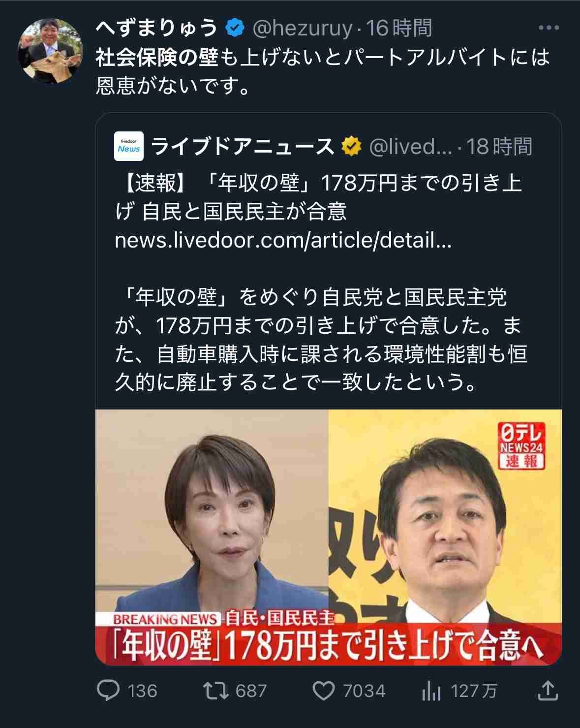The image size is (580, 728).
Task: Tap the gold verified badge beside ライブドアニュース
Action: tap(352, 146)
